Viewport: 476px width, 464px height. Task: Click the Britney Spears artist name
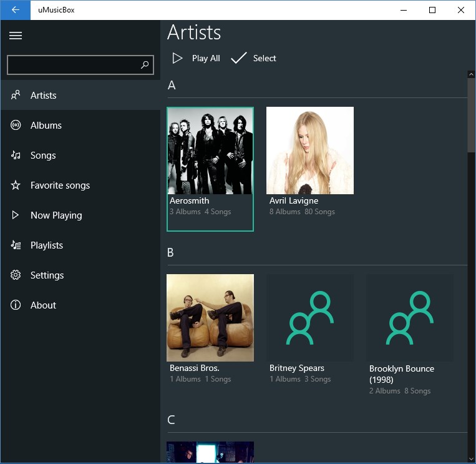coord(296,368)
